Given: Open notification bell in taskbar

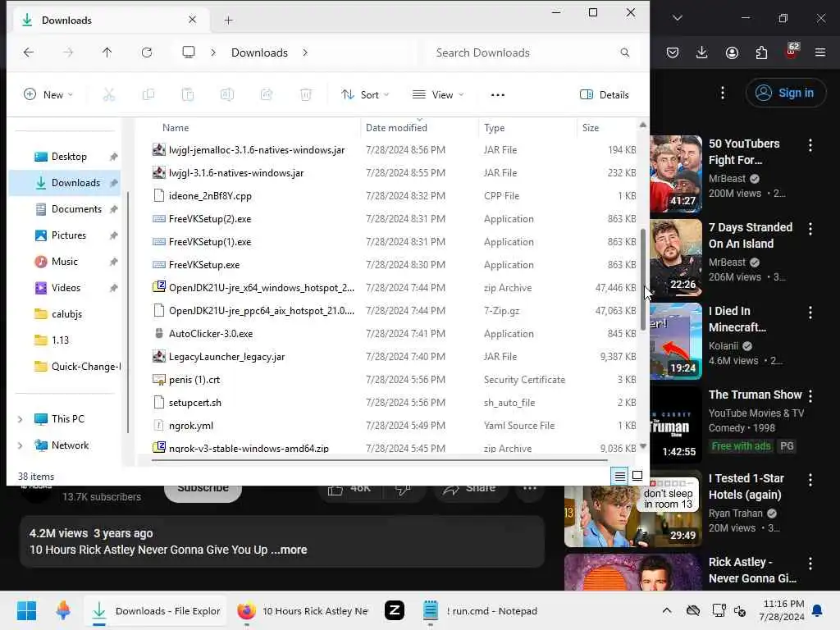Looking at the screenshot, I should 818,610.
